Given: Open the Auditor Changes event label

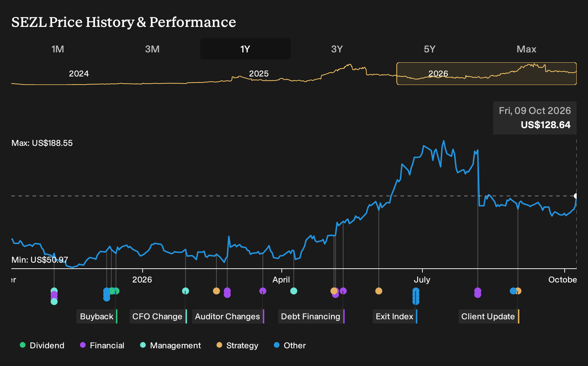Looking at the screenshot, I should pyautogui.click(x=228, y=316).
